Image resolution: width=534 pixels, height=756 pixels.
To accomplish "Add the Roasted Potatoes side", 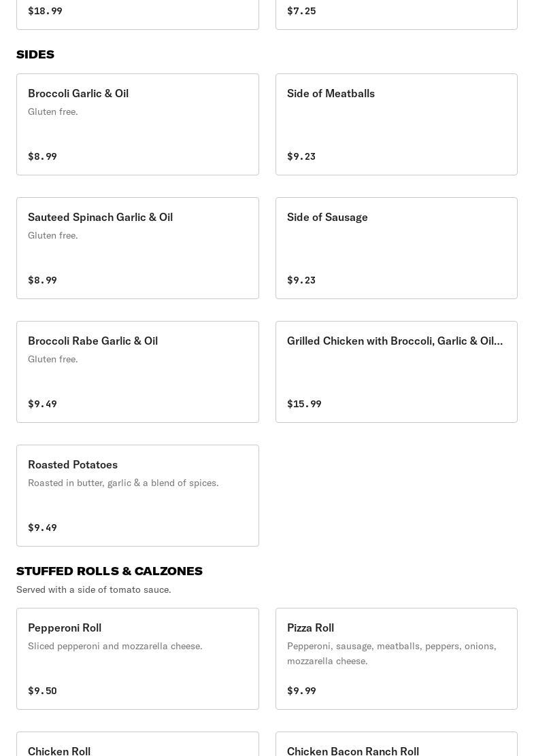I will [x=137, y=496].
